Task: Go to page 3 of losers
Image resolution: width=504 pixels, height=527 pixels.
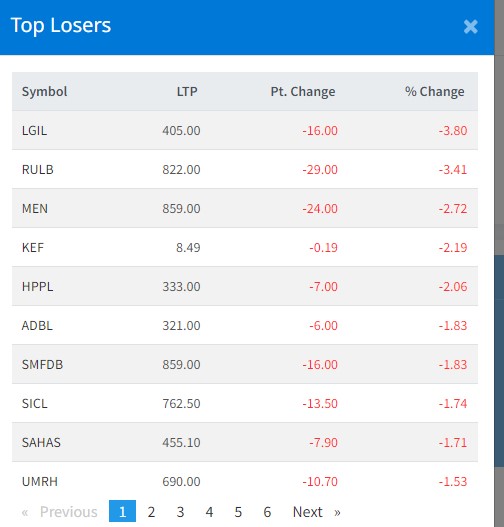Action: pyautogui.click(x=180, y=512)
